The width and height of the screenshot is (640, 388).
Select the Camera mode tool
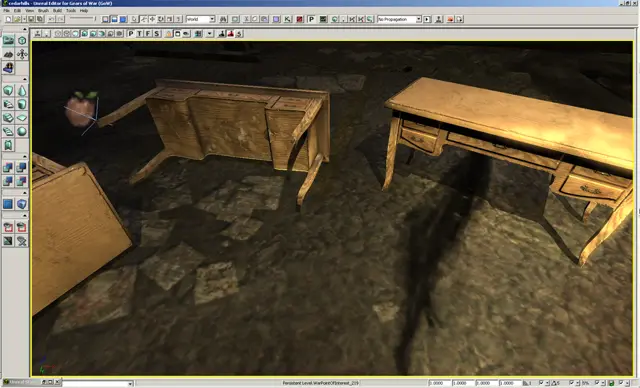(9, 40)
